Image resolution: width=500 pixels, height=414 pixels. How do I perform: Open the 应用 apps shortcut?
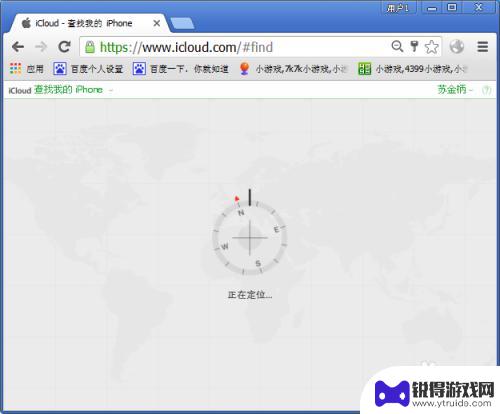click(x=27, y=69)
